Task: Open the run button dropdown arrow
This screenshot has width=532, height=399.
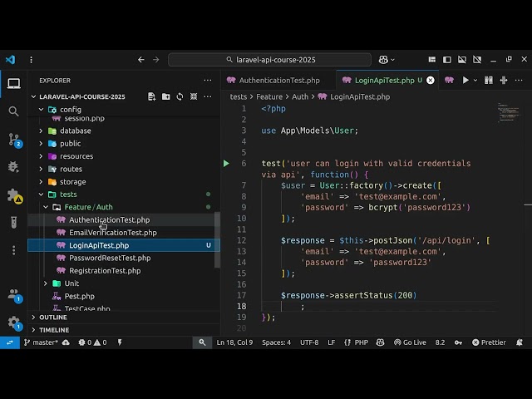Action: point(476,81)
